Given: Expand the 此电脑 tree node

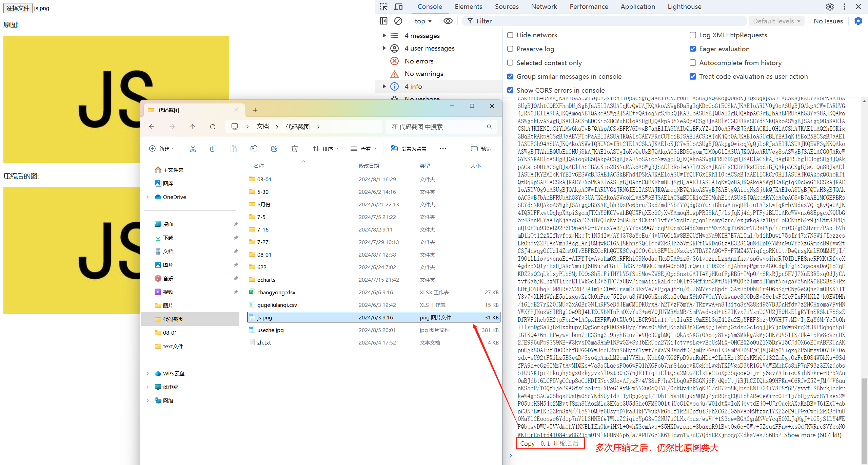Looking at the screenshot, I should click(x=147, y=387).
